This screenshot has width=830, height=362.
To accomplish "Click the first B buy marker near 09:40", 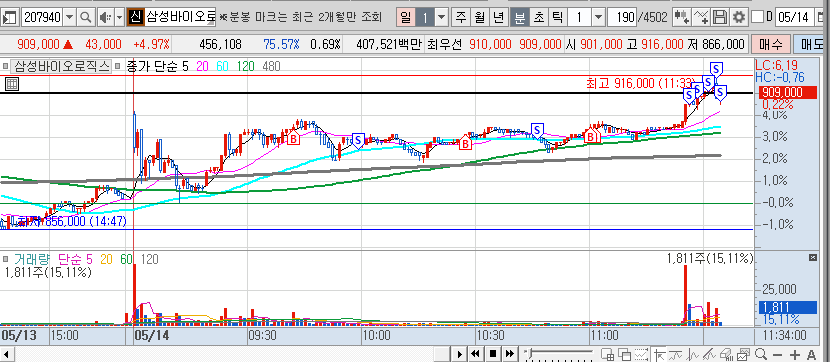I will coord(293,139).
